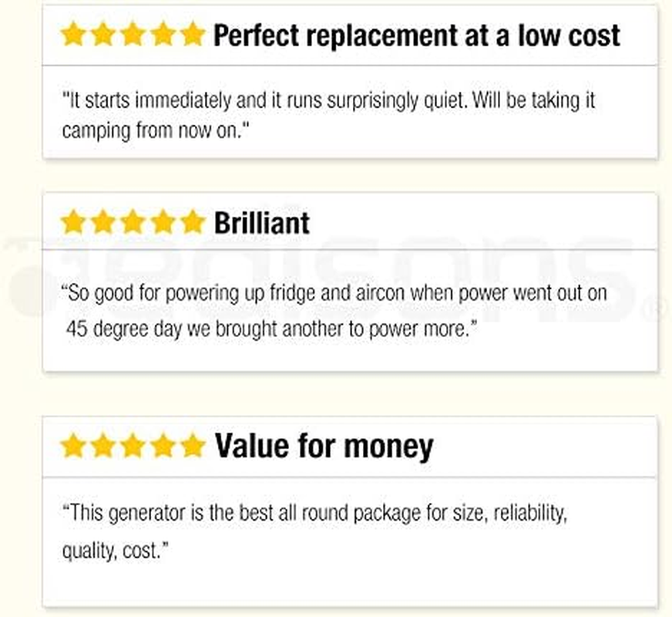Screen dimensions: 672x617
Task: Click the 'Brilliant' review title
Action: pos(262,223)
